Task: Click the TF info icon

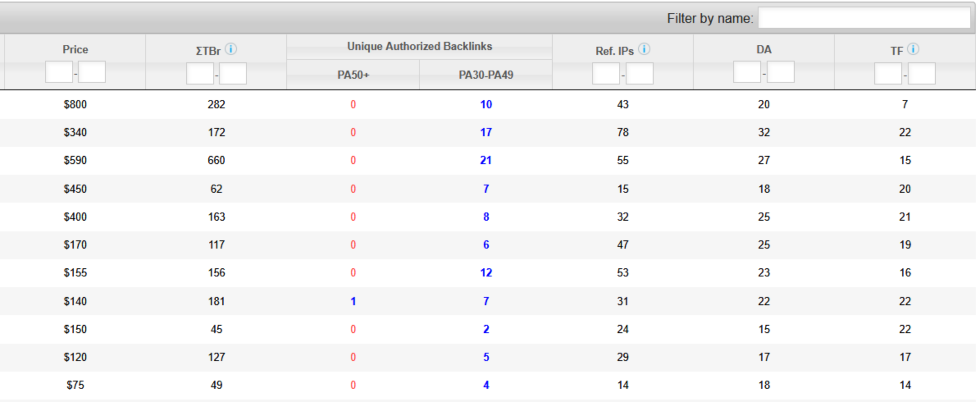Action: [913, 49]
